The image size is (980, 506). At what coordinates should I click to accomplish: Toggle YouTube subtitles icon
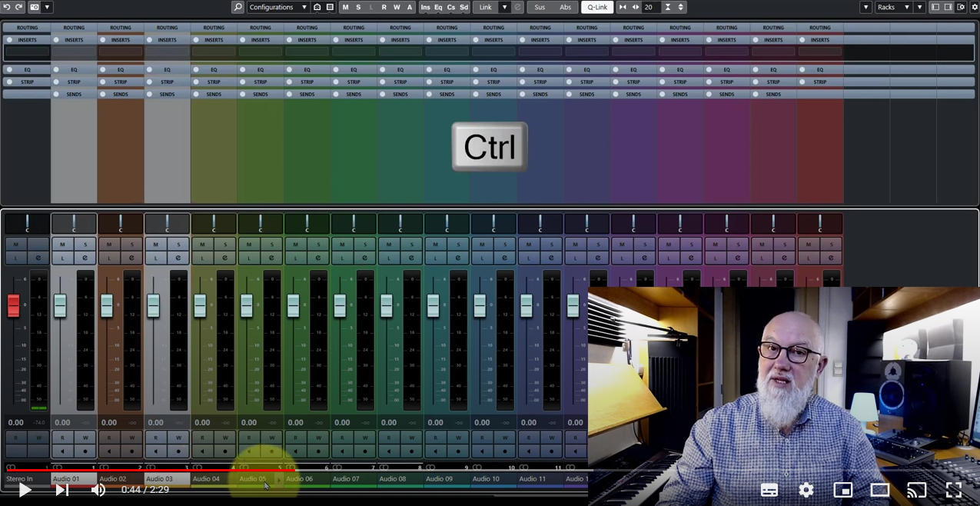pyautogui.click(x=769, y=490)
